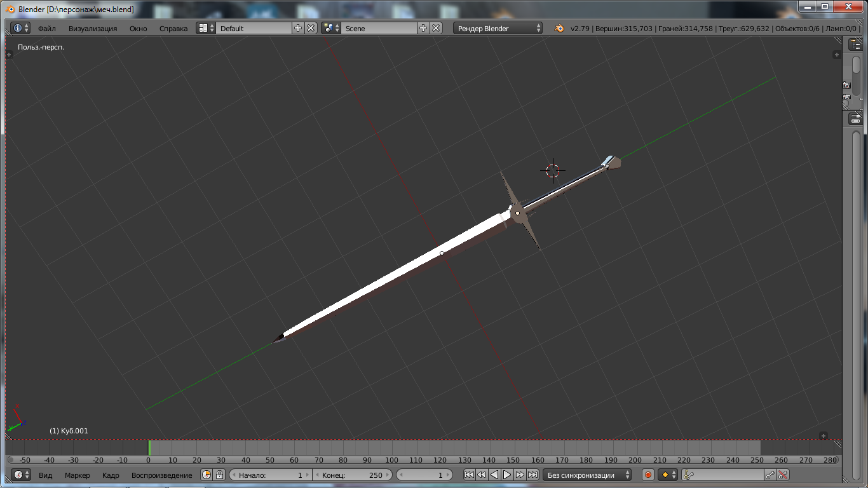The height and width of the screenshot is (488, 868).
Task: Open the Файл menu
Action: (46, 29)
